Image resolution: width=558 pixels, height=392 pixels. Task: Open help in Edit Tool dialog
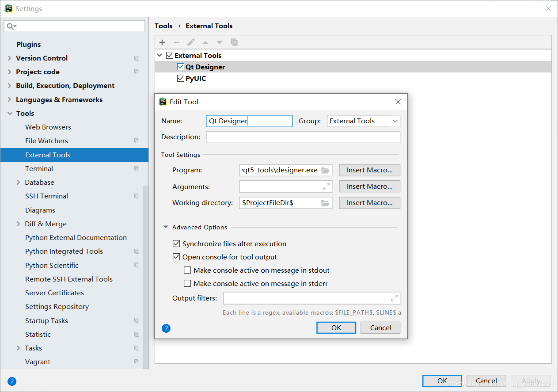166,328
